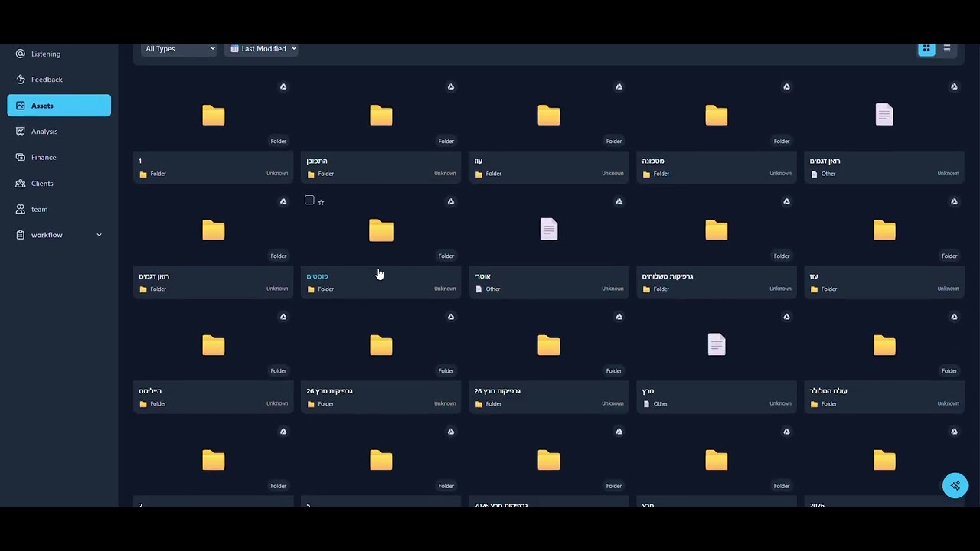Click the team person icon in sidebar
This screenshot has height=551, width=980.
pyautogui.click(x=21, y=209)
